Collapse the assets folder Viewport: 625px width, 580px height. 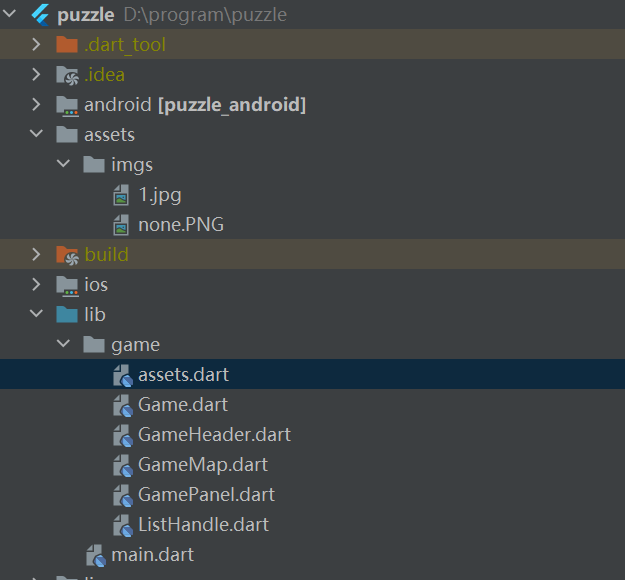click(36, 134)
